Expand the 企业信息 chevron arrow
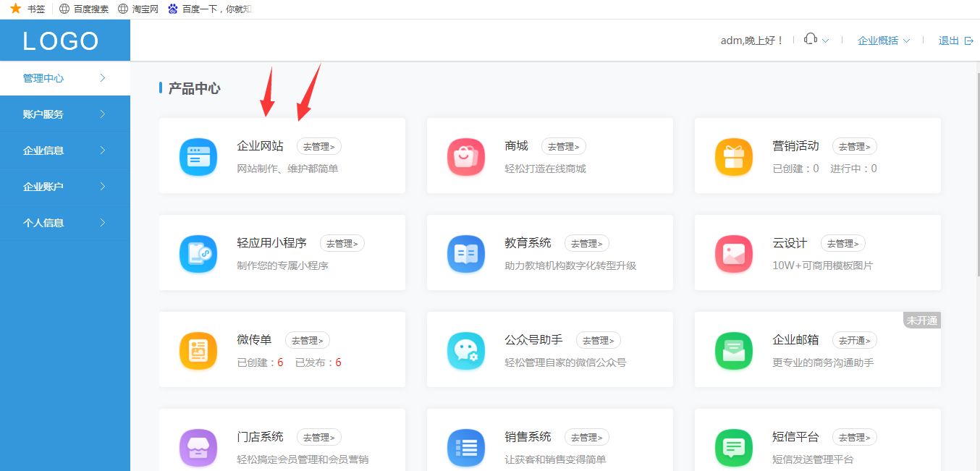This screenshot has height=471, width=980. coord(103,150)
